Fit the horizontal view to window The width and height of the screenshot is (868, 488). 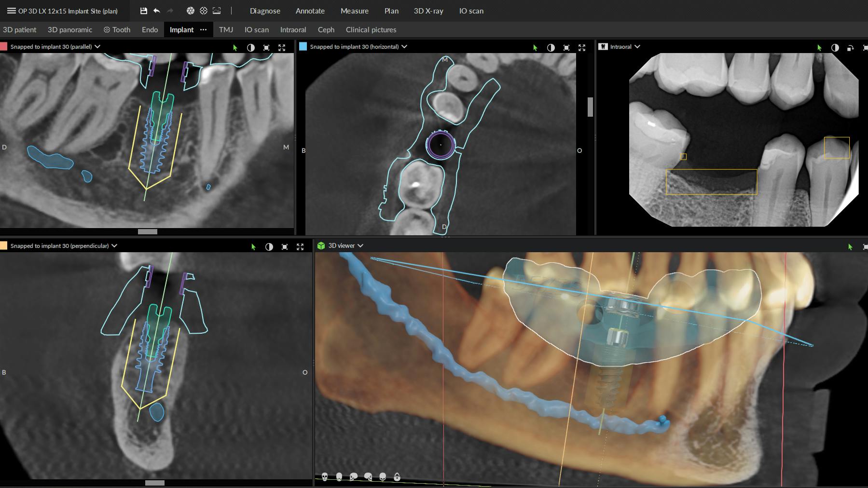coord(565,48)
